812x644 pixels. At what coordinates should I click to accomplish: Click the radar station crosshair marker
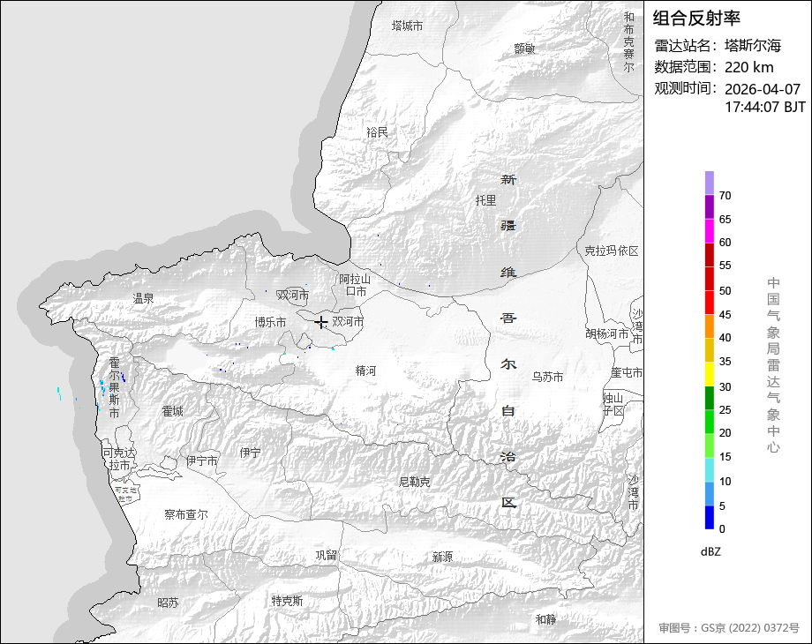click(322, 323)
